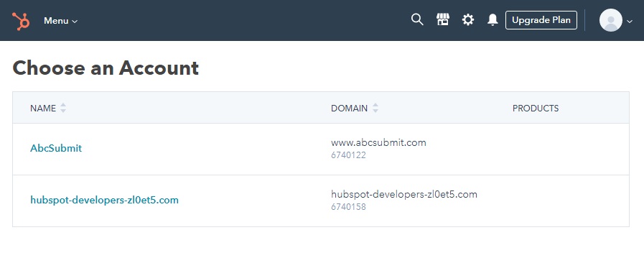Image resolution: width=644 pixels, height=276 pixels.
Task: Open the marketplace storefront icon
Action: pos(443,19)
